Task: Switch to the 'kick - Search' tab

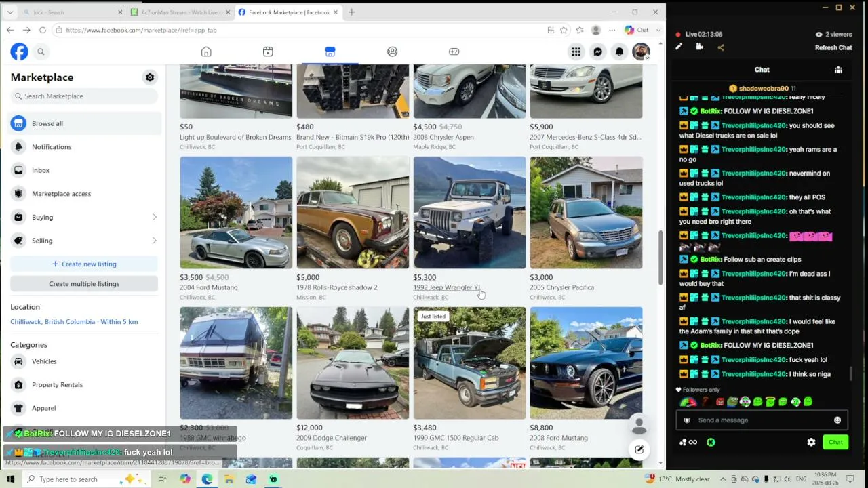Action: (71, 12)
